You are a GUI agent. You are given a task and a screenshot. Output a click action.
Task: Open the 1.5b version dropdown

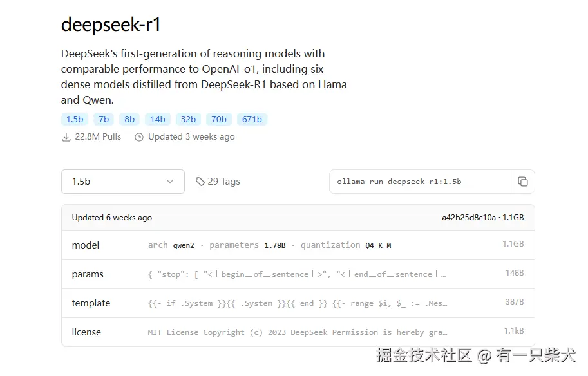(x=122, y=182)
